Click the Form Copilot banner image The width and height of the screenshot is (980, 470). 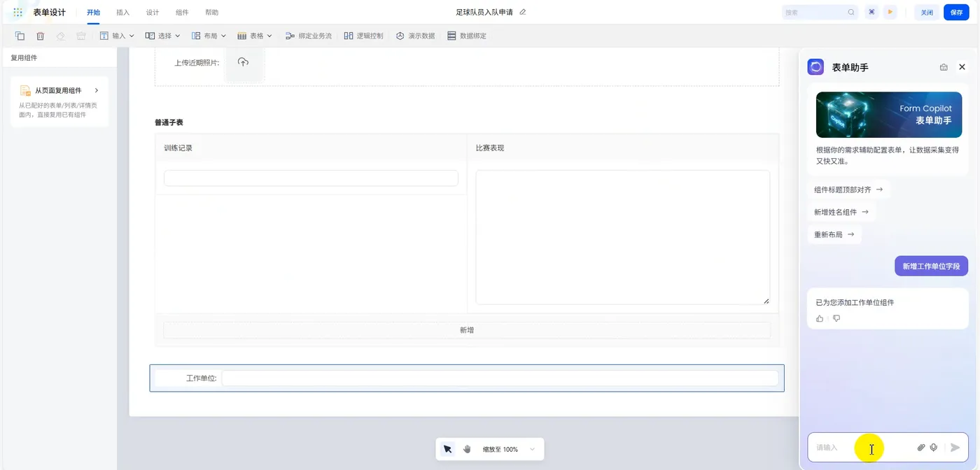[889, 115]
